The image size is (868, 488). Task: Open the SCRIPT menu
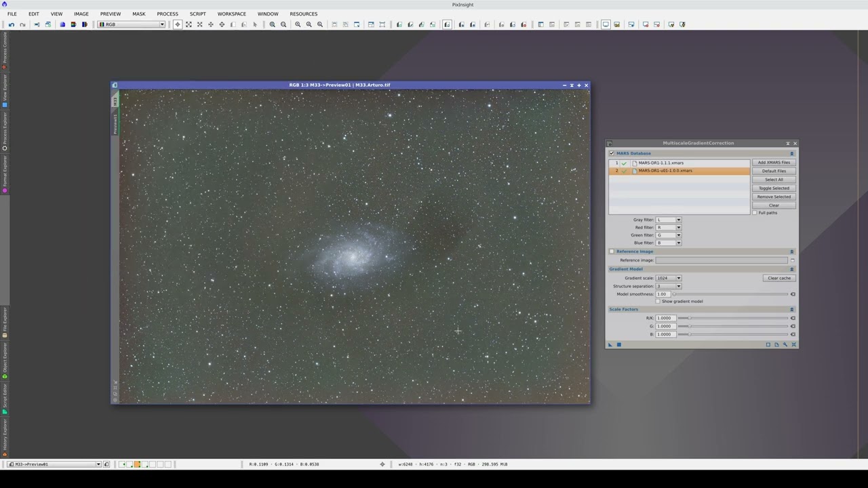point(197,14)
